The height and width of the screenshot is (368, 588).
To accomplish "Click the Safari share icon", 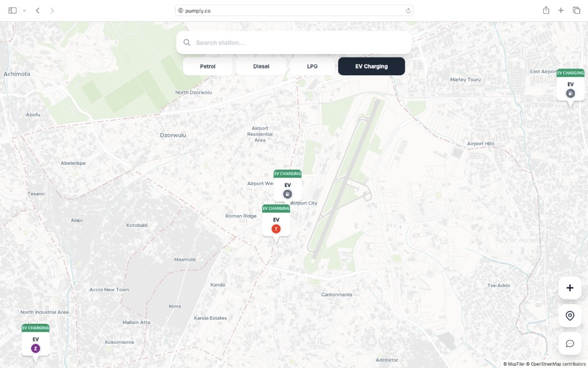I will coord(545,10).
